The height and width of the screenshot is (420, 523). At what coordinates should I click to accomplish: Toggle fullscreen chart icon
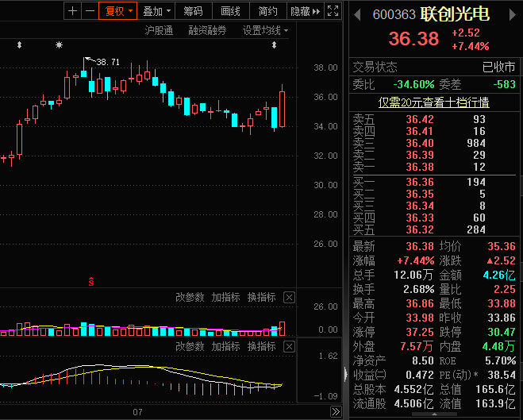coord(333,11)
